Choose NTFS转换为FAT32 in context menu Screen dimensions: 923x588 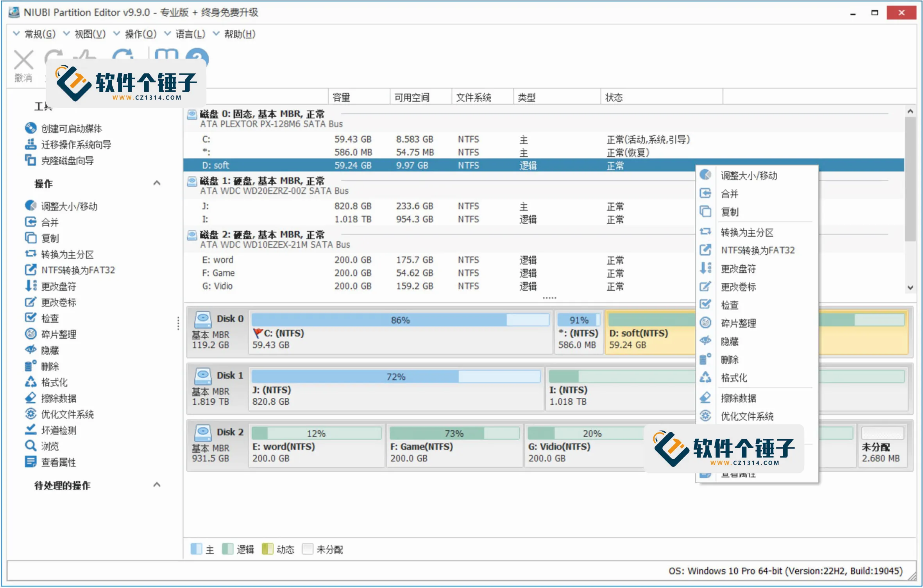tap(757, 250)
